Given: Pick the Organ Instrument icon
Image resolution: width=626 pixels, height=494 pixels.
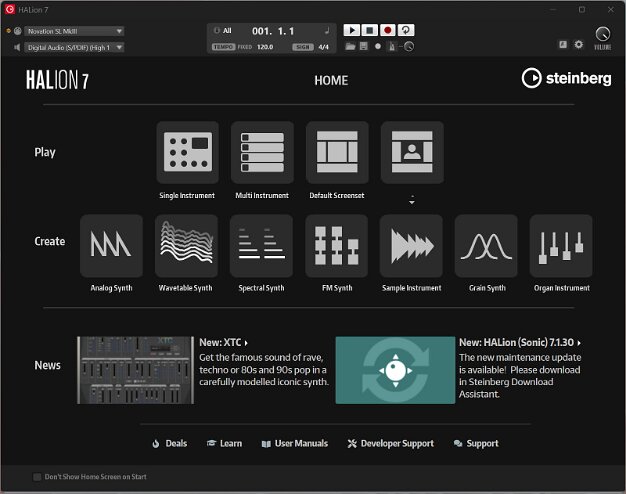Looking at the screenshot, I should [x=561, y=246].
